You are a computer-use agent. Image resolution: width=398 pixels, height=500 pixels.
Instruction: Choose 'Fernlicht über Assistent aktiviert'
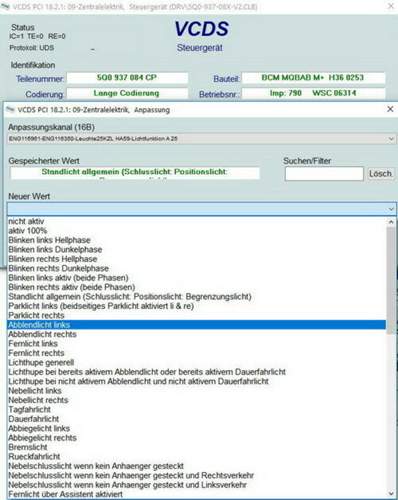[x=197, y=494]
